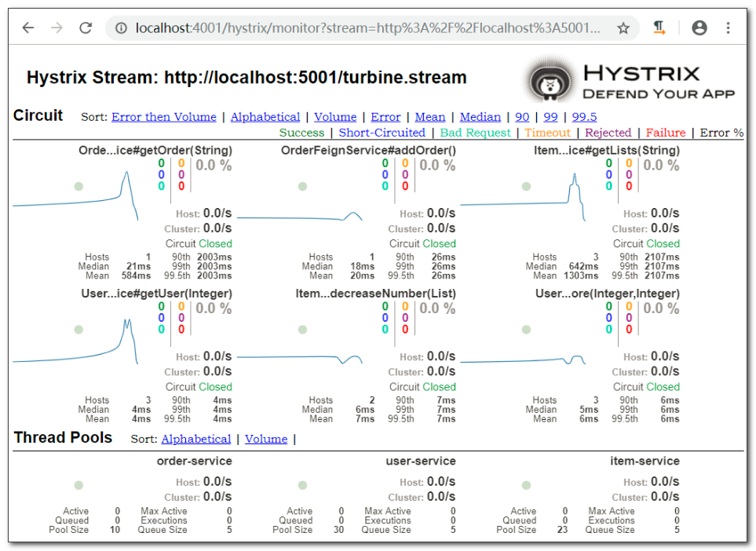
Task: Click the Success legend label
Action: tap(301, 133)
